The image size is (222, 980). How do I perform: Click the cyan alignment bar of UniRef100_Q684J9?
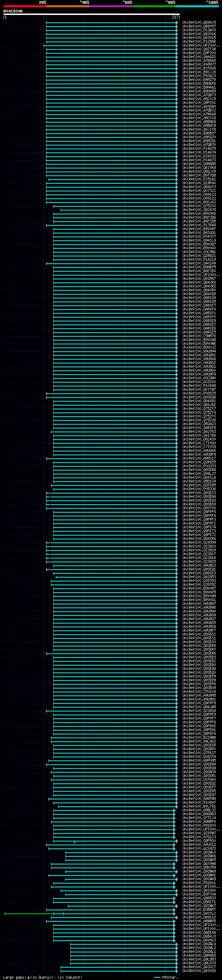(x=112, y=23)
